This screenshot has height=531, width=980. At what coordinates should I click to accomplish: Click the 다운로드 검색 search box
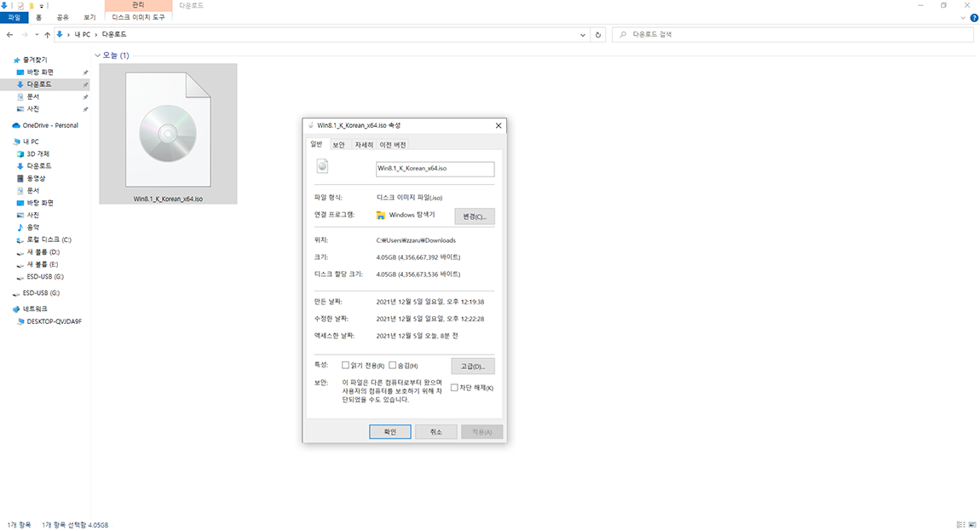point(793,34)
